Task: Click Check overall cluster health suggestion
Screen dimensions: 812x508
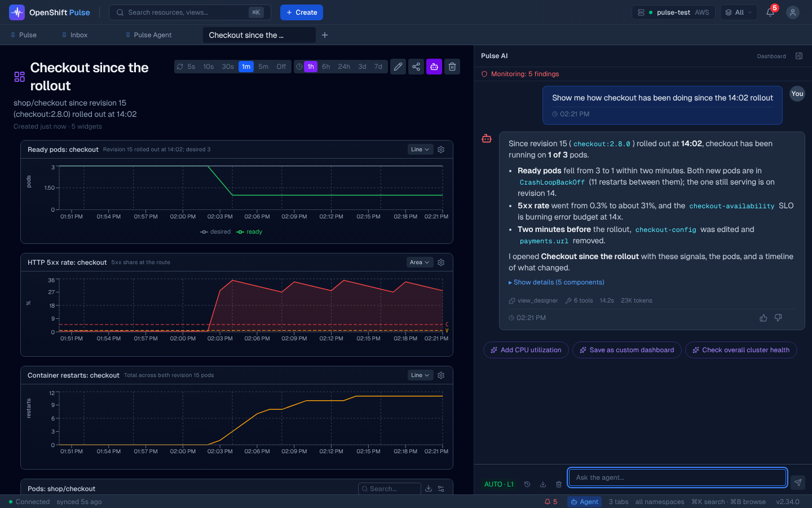Action: [741, 350]
